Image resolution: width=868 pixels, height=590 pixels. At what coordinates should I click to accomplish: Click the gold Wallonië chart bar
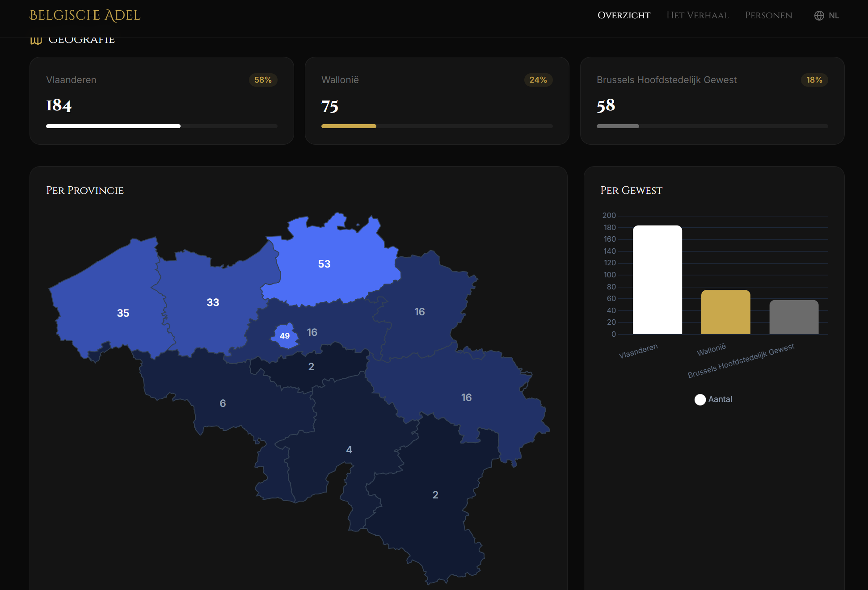point(725,312)
